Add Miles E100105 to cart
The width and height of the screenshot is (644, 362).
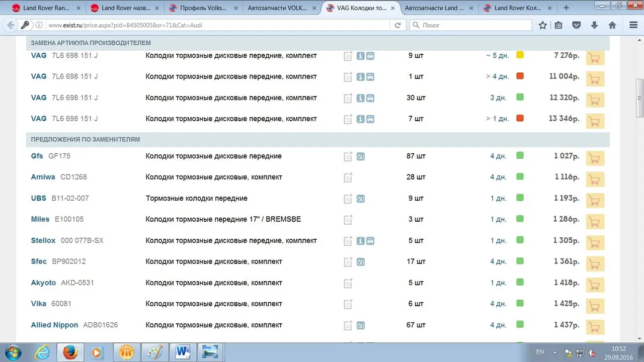click(x=595, y=221)
